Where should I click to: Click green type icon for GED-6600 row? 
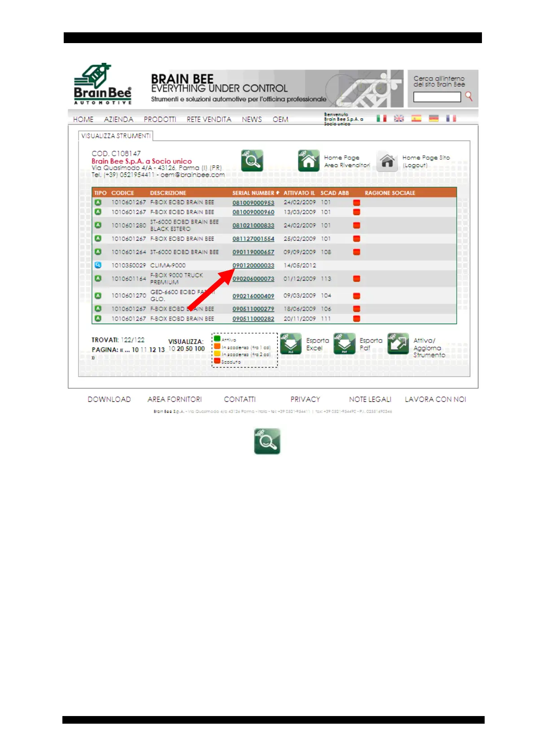98,295
